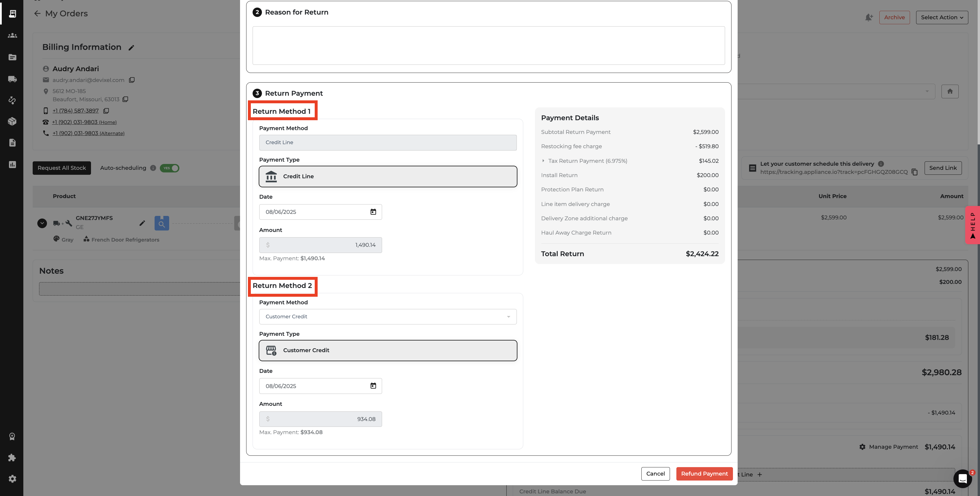Viewport: 980px width, 496px height.
Task: Copy the phone number +1 (784) 587-3897
Action: 106,111
